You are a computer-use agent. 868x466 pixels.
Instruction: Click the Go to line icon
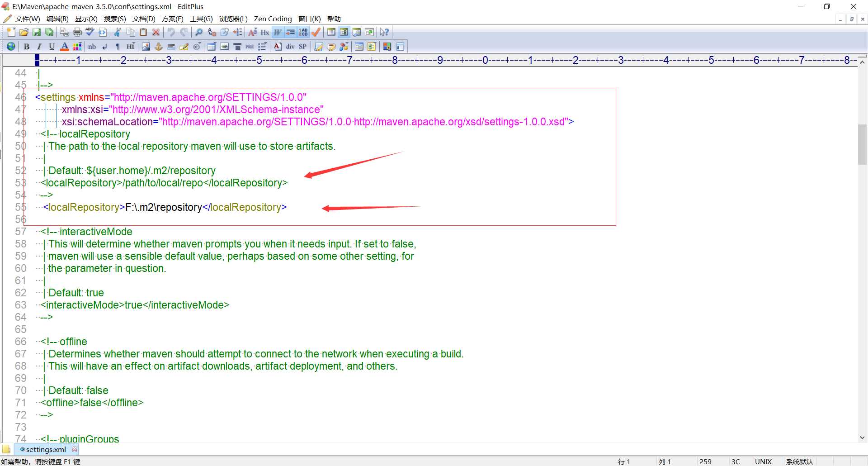click(237, 32)
